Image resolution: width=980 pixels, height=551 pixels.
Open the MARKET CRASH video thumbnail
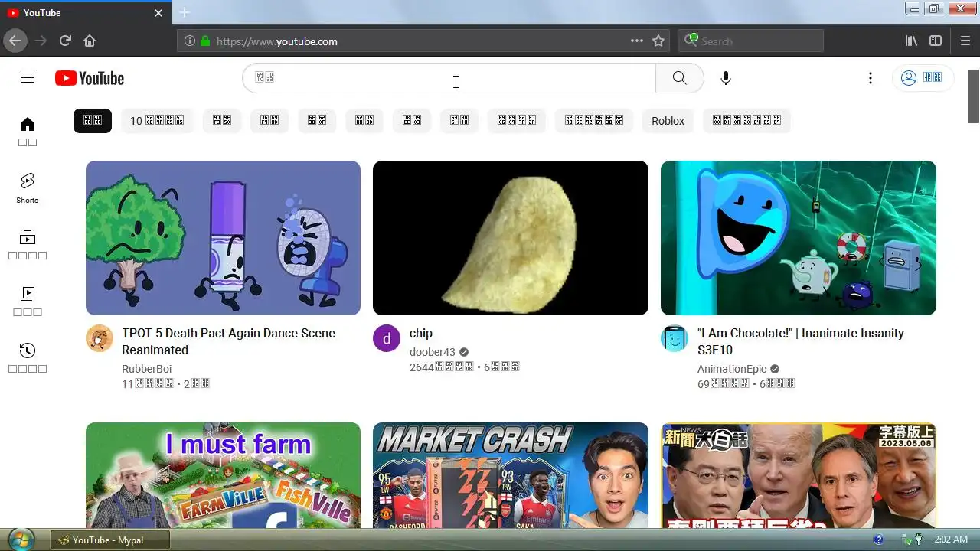511,475
